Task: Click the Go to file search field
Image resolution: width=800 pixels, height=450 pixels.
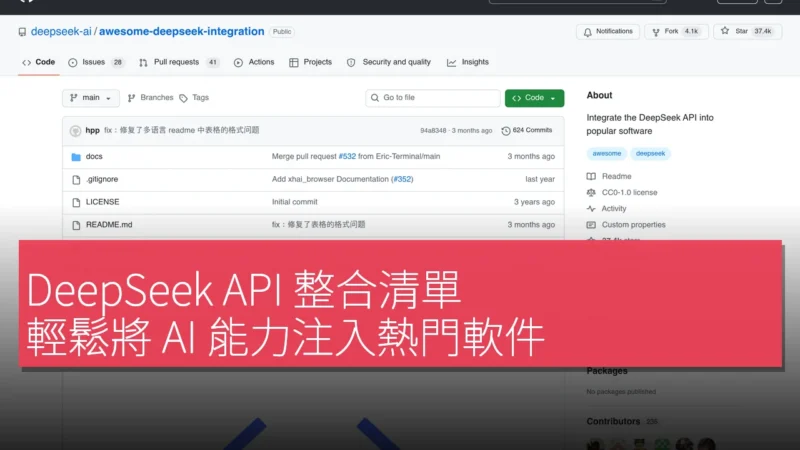Action: [x=433, y=98]
